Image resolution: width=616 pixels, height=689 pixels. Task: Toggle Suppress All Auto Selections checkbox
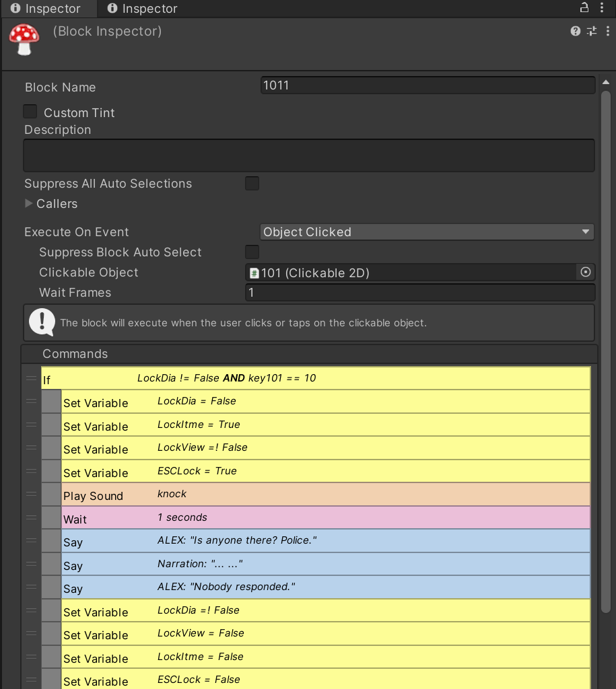click(x=252, y=183)
